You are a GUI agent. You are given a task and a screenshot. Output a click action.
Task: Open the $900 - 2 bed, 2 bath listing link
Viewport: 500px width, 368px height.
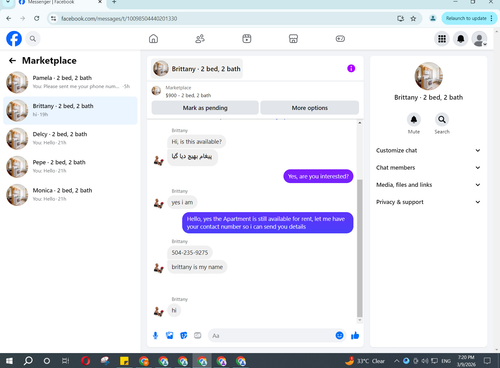188,95
